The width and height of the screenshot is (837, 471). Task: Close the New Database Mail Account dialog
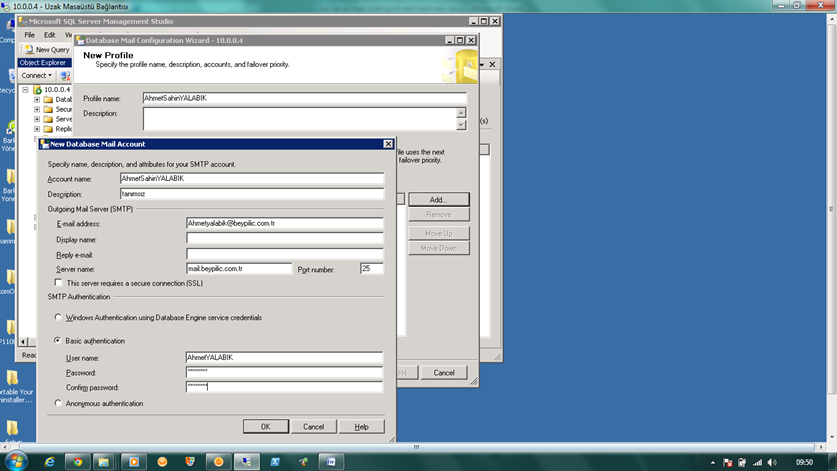coord(388,144)
